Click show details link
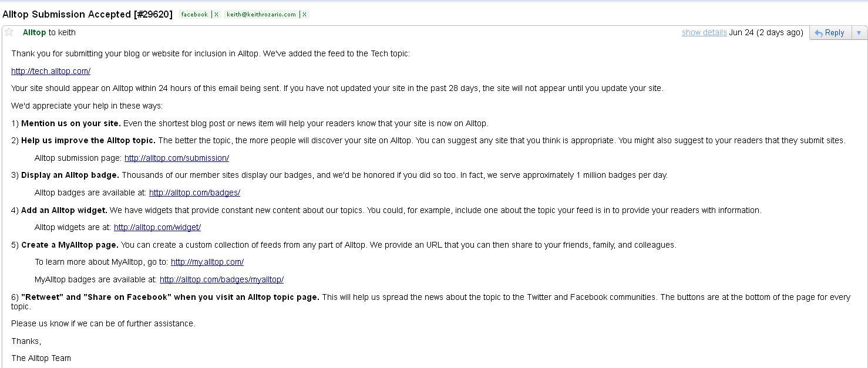The height and width of the screenshot is (368, 868). tap(704, 32)
